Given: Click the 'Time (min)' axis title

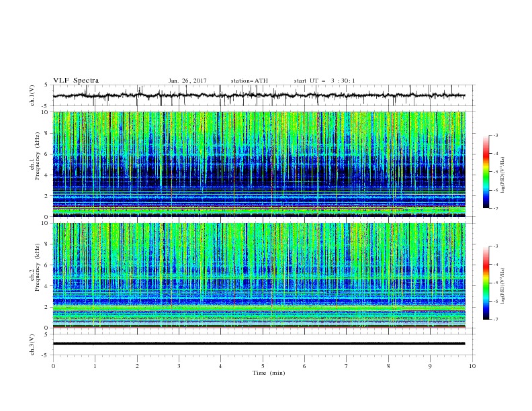Looking at the screenshot, I should click(x=269, y=373).
